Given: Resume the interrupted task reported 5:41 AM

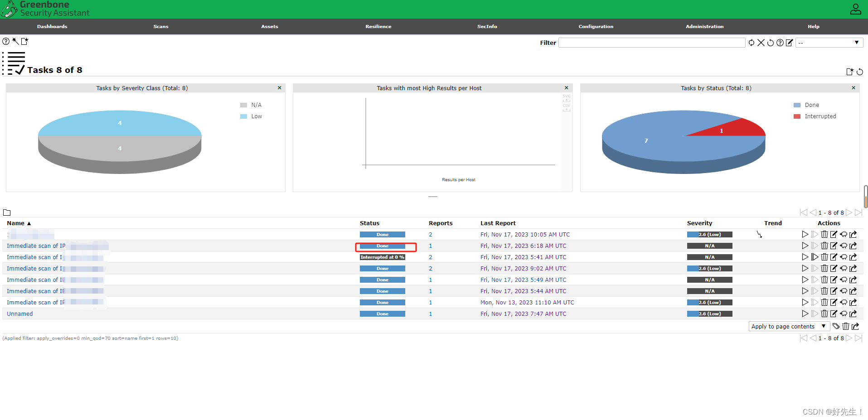Looking at the screenshot, I should pyautogui.click(x=815, y=257).
